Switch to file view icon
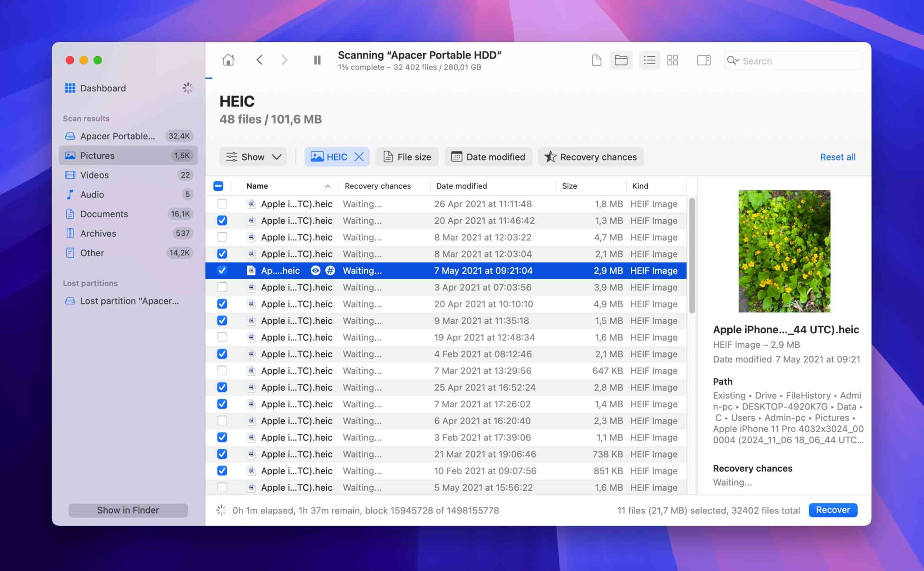 (x=596, y=60)
